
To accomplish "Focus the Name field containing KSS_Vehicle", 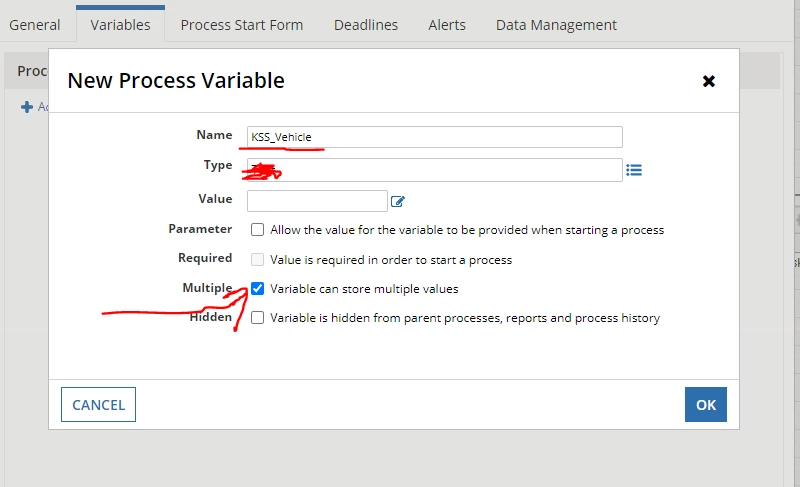I will pyautogui.click(x=435, y=137).
